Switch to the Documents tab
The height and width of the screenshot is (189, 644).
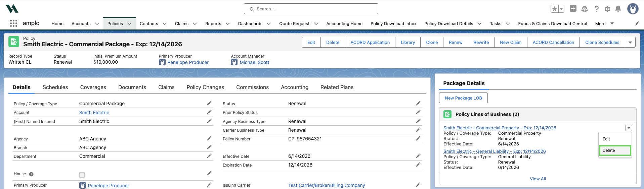(132, 87)
